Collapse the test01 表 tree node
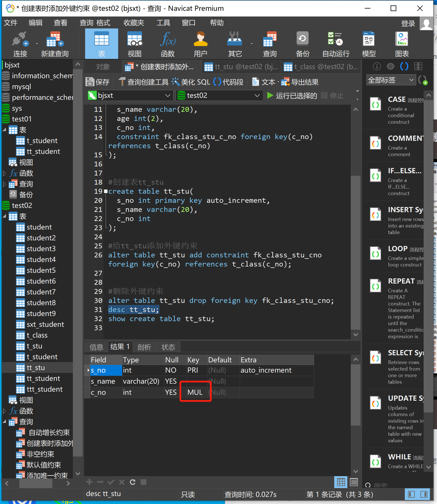 pos(5,130)
